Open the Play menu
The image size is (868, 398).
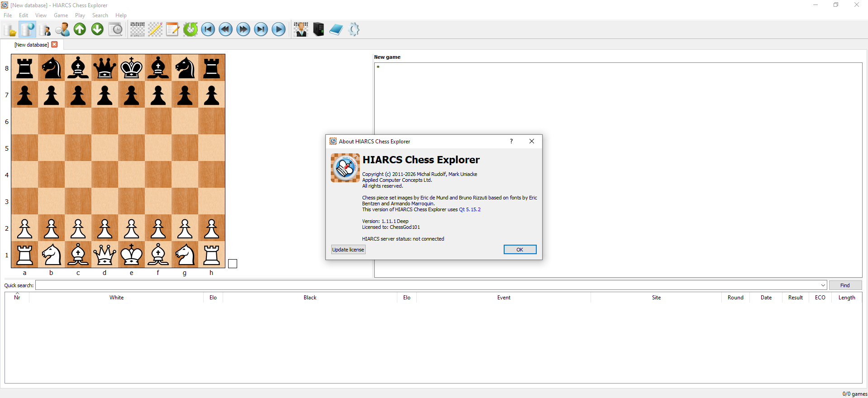point(80,15)
